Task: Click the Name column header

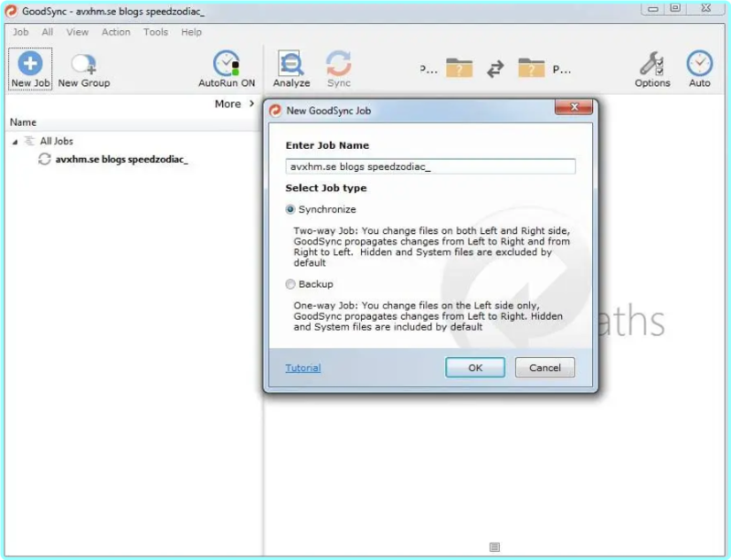Action: 23,122
